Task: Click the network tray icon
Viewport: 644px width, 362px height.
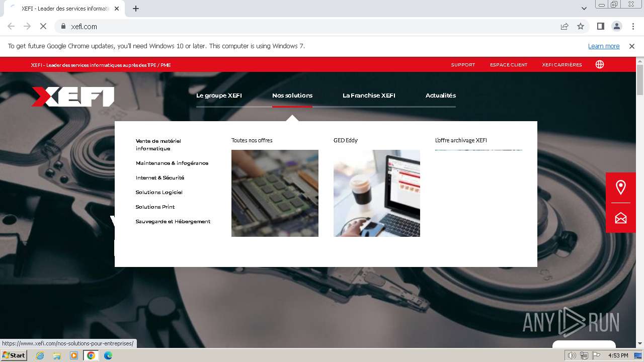Action: 584,355
